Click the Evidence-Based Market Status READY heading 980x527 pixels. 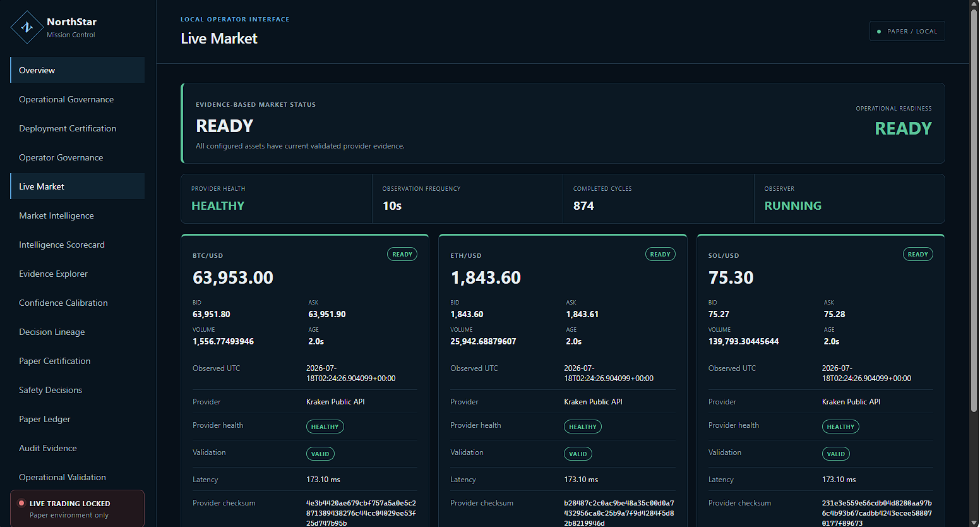click(224, 126)
